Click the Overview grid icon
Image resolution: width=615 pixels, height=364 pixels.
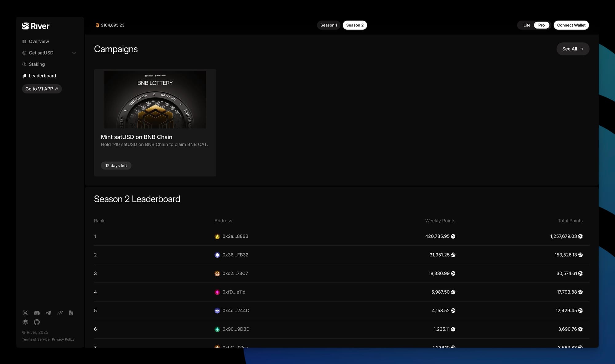[24, 42]
